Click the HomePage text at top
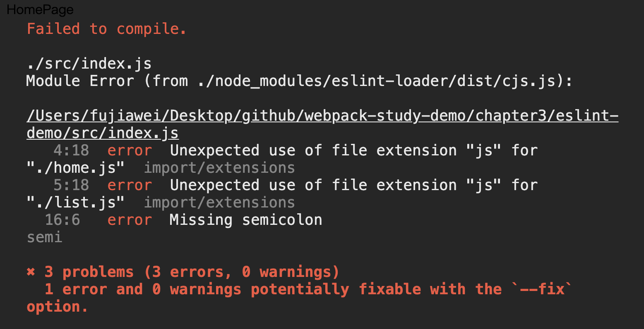Image resolution: width=644 pixels, height=329 pixels. click(x=40, y=10)
